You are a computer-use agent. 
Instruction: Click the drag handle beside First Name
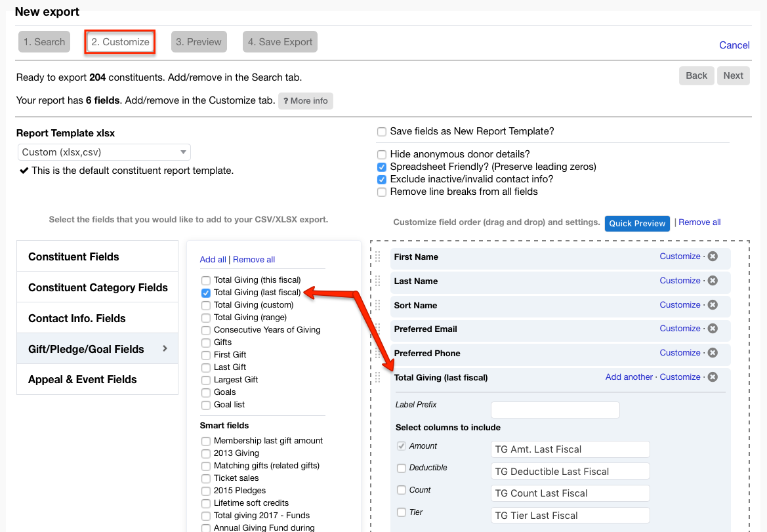pos(379,256)
